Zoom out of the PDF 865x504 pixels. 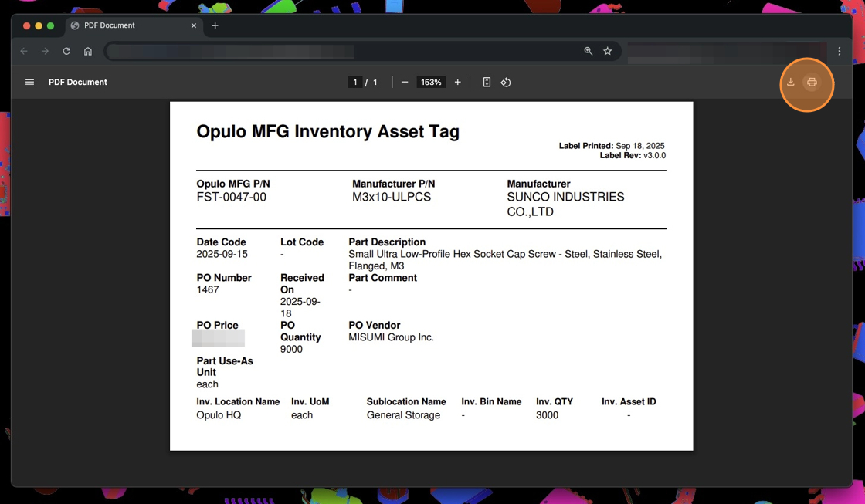coord(405,83)
